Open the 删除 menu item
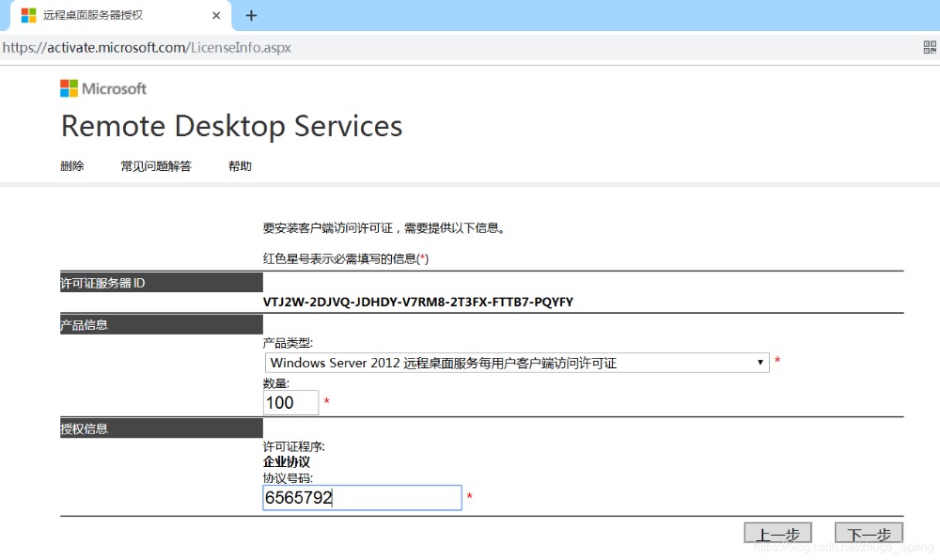This screenshot has width=940, height=560. 72,166
